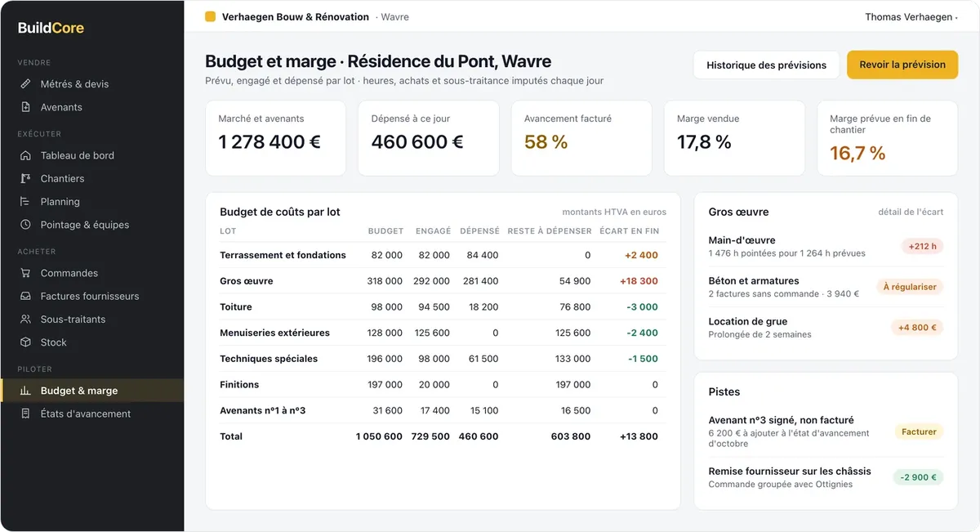The image size is (980, 532).
Task: Click the Budget & marge chart icon
Action: tap(25, 391)
